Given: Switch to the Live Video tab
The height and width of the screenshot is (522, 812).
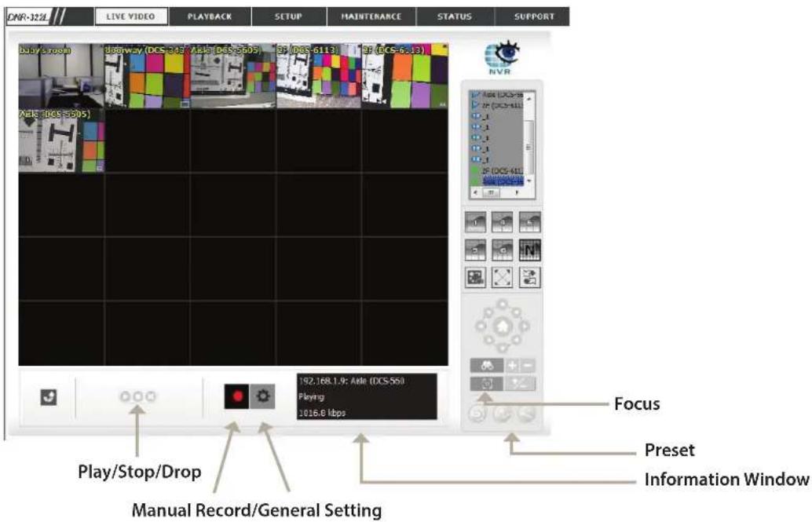Looking at the screenshot, I should (131, 16).
